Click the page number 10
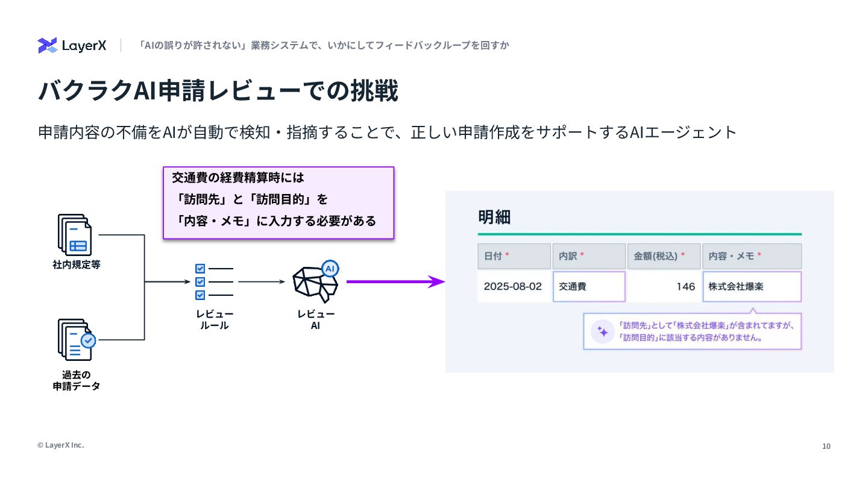 click(826, 446)
